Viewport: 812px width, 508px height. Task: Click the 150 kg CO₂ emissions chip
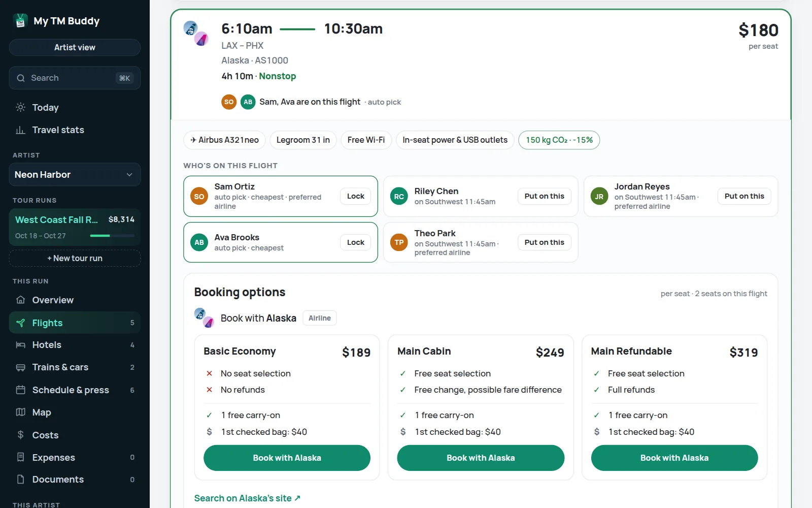pos(559,140)
